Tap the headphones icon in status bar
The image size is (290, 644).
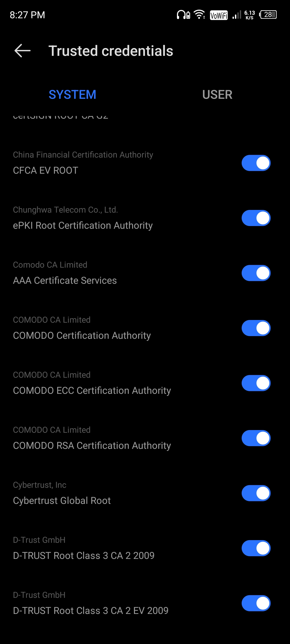[184, 14]
